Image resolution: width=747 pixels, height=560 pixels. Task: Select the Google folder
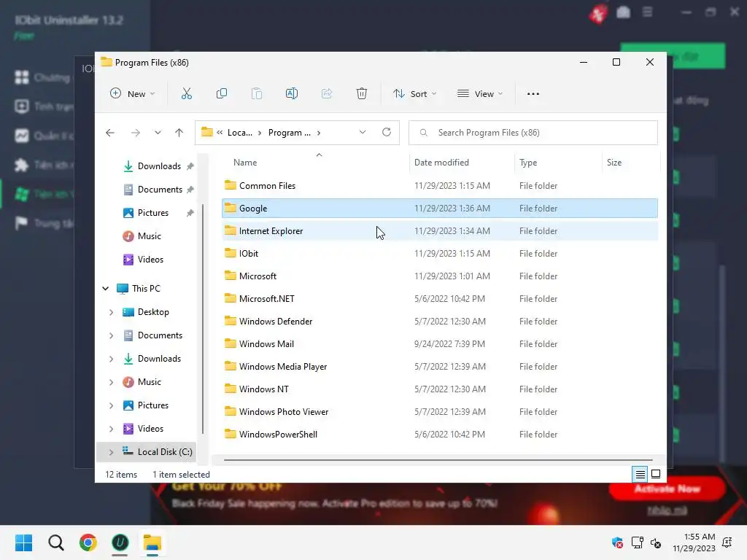pyautogui.click(x=440, y=208)
